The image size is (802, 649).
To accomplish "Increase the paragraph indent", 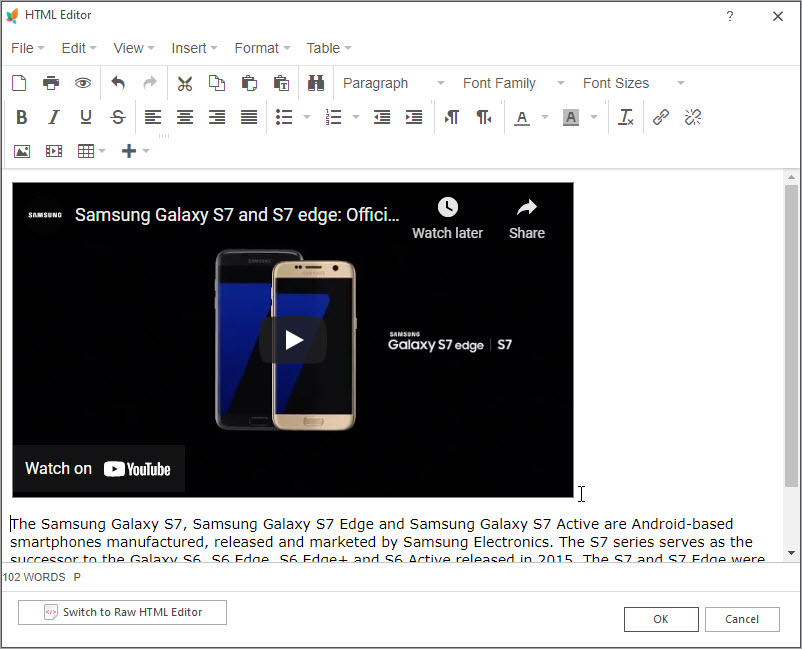I will [x=414, y=117].
